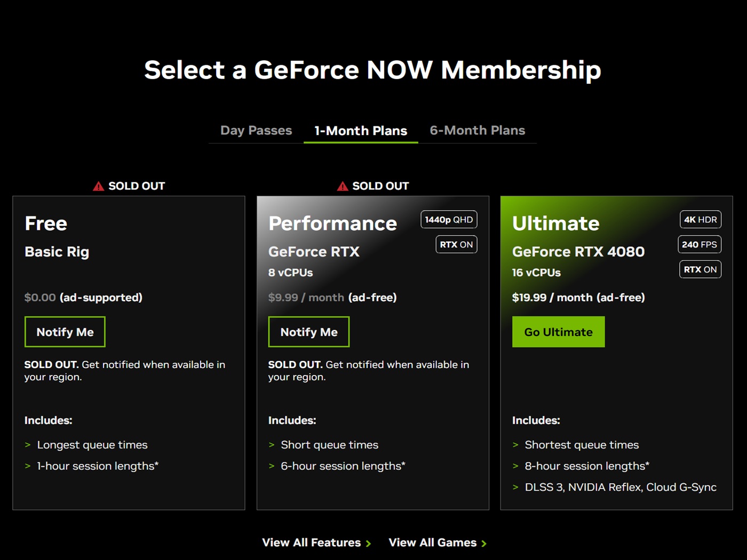
Task: Open the View All Games link
Action: [x=438, y=542]
